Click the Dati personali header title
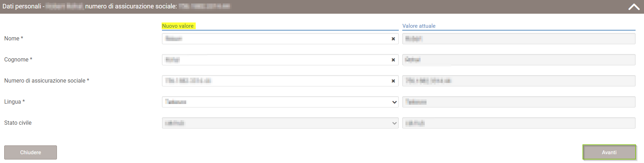The height and width of the screenshot is (163, 644). (x=22, y=6)
